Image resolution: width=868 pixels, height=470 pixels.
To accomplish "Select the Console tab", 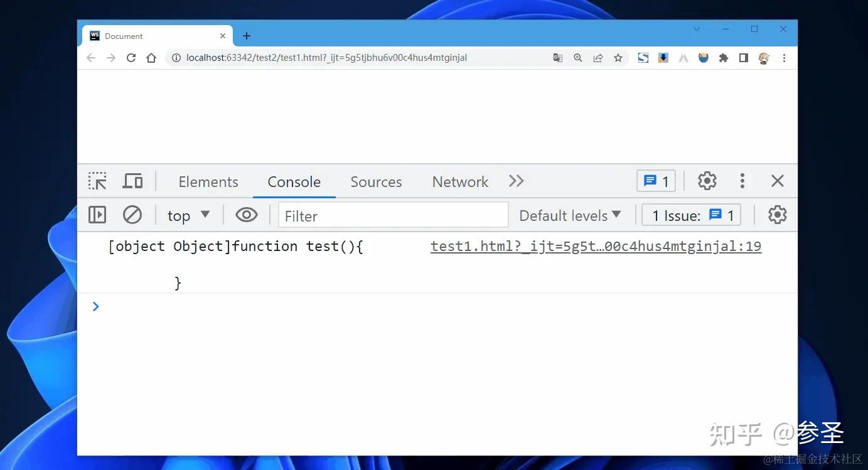I will [294, 182].
